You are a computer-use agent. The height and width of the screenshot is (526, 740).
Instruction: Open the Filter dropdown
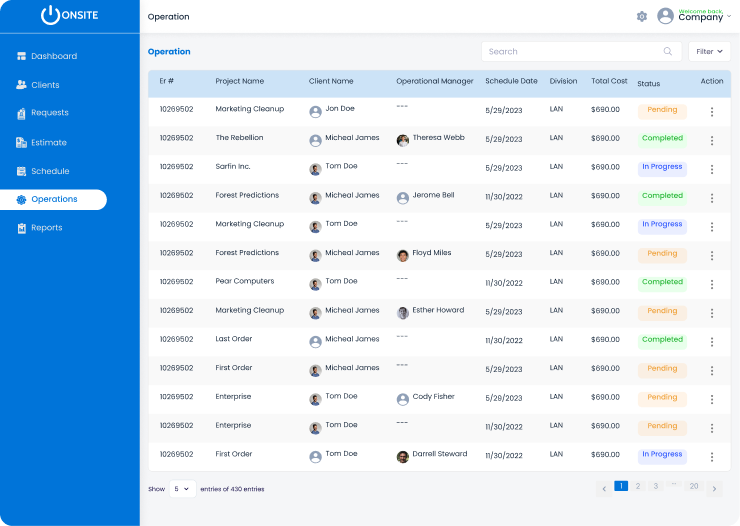point(709,51)
